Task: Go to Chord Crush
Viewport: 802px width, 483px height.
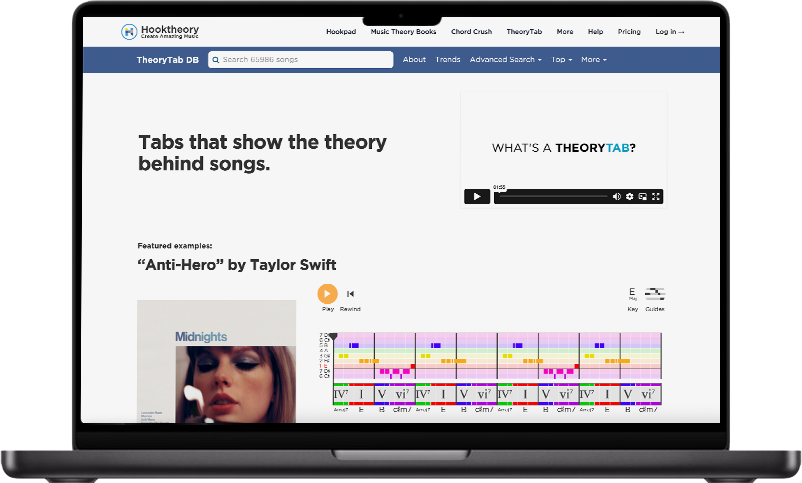Action: [472, 32]
